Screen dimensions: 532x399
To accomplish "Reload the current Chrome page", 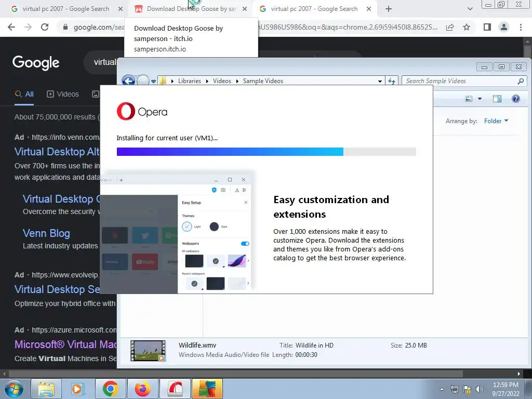I will click(45, 27).
